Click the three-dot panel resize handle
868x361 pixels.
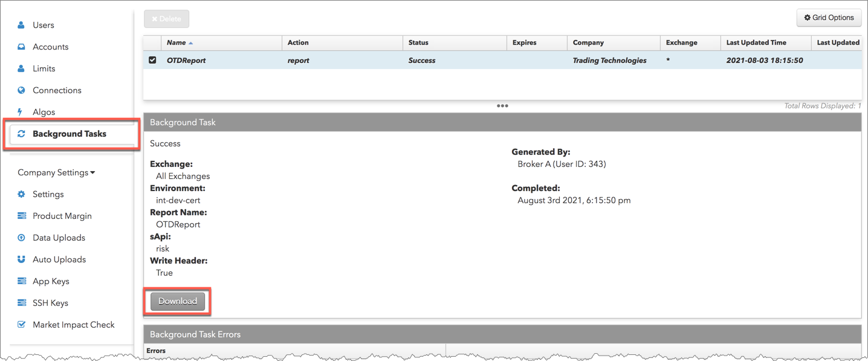pos(502,106)
